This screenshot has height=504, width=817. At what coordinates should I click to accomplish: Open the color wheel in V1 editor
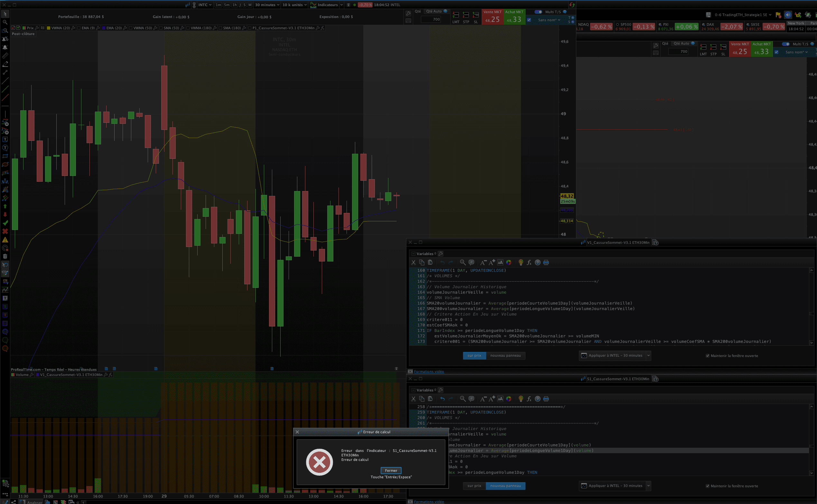click(508, 263)
